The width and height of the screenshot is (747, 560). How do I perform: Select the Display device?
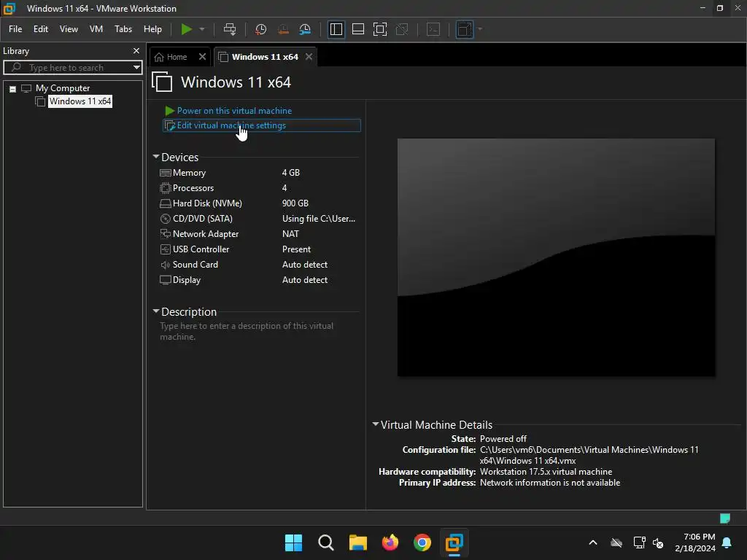(258, 280)
